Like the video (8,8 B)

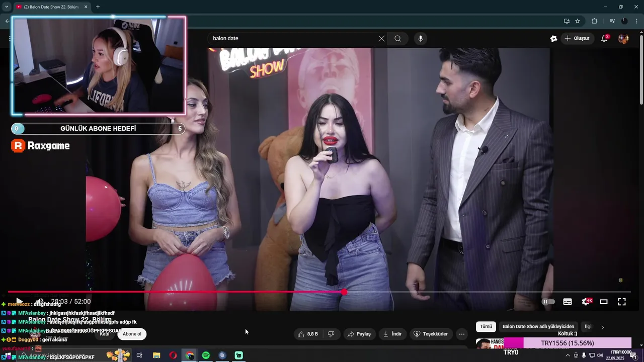click(x=308, y=334)
